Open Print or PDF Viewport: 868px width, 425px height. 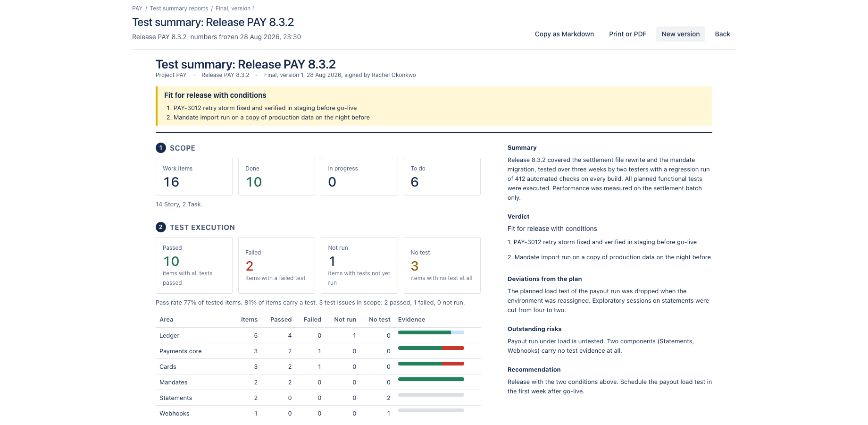[627, 34]
